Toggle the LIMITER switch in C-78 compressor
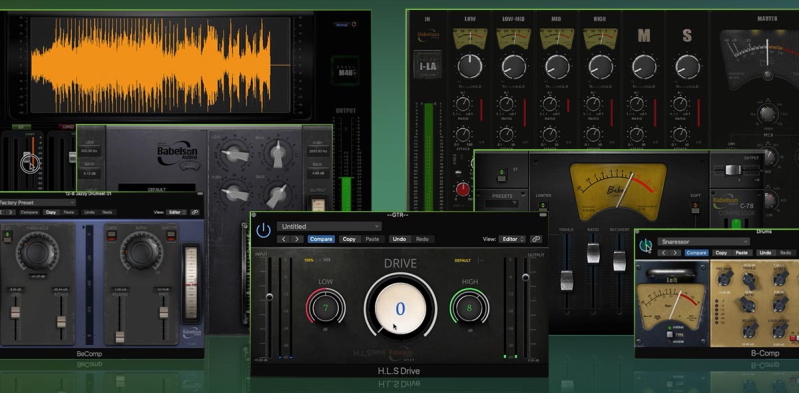This screenshot has width=799, height=393. click(543, 206)
